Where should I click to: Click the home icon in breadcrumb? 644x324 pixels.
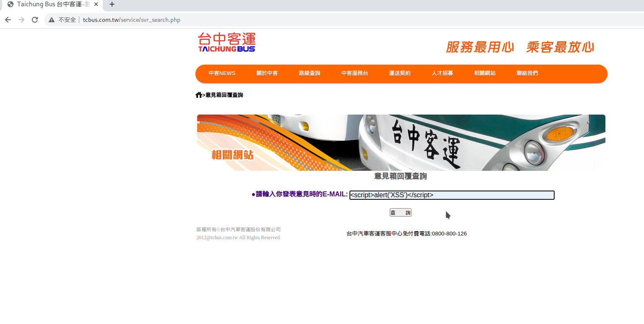click(199, 95)
